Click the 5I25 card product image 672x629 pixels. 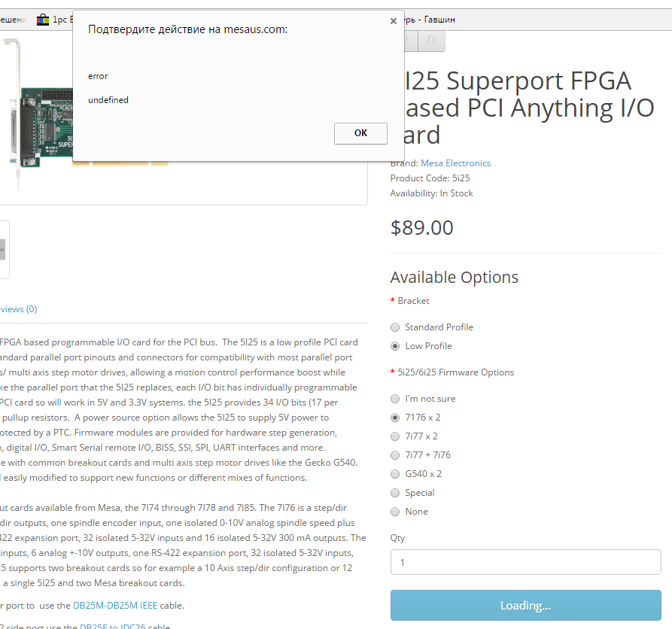45,120
